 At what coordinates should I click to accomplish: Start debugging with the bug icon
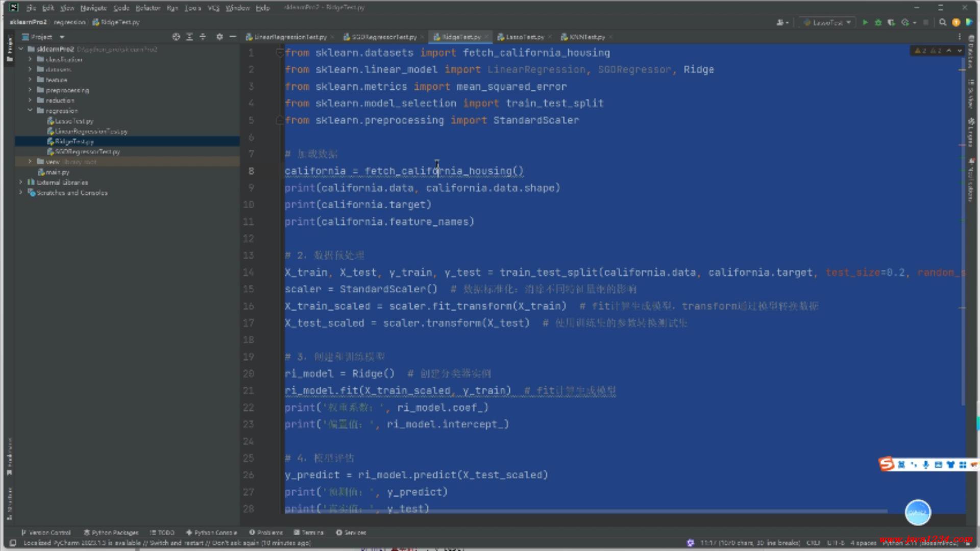pyautogui.click(x=878, y=22)
